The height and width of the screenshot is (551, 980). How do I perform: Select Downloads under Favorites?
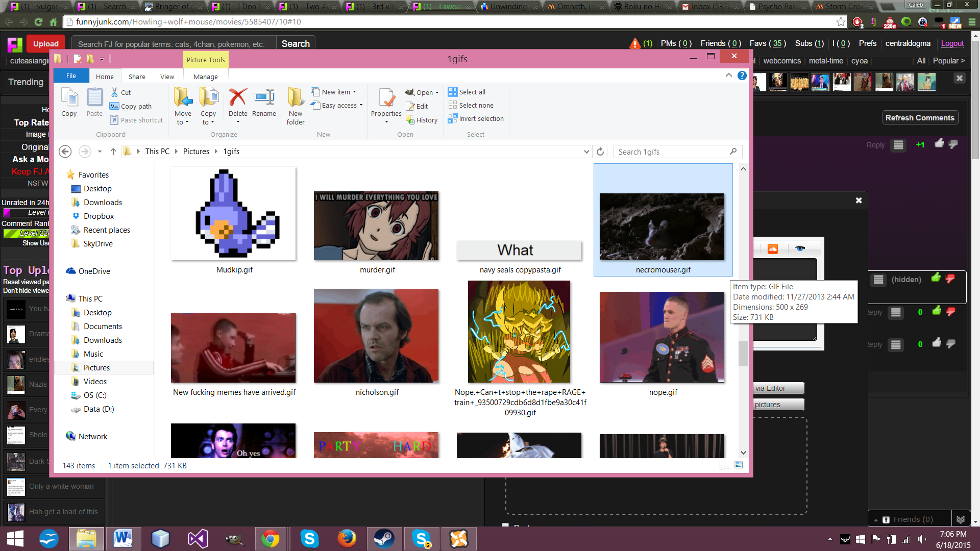[103, 203]
